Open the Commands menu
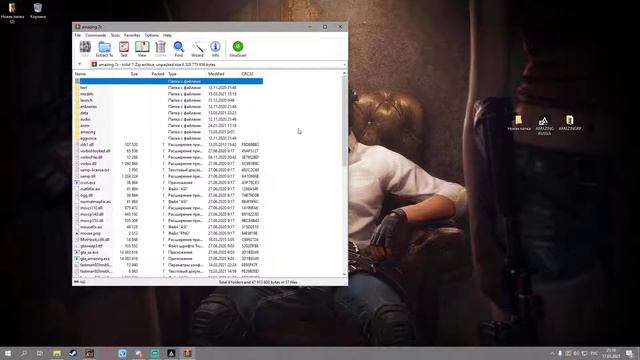This screenshot has height=360, width=640. pyautogui.click(x=96, y=36)
